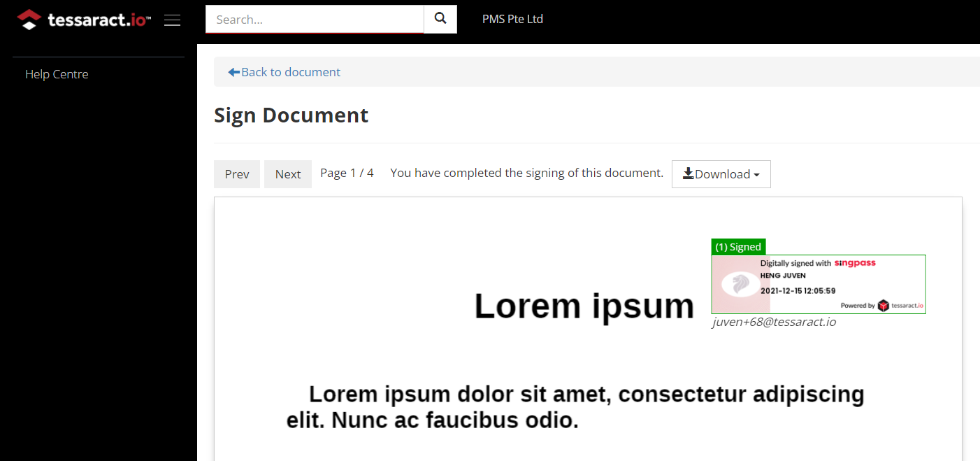
Task: Click the Singpass logo in signature
Action: click(855, 263)
